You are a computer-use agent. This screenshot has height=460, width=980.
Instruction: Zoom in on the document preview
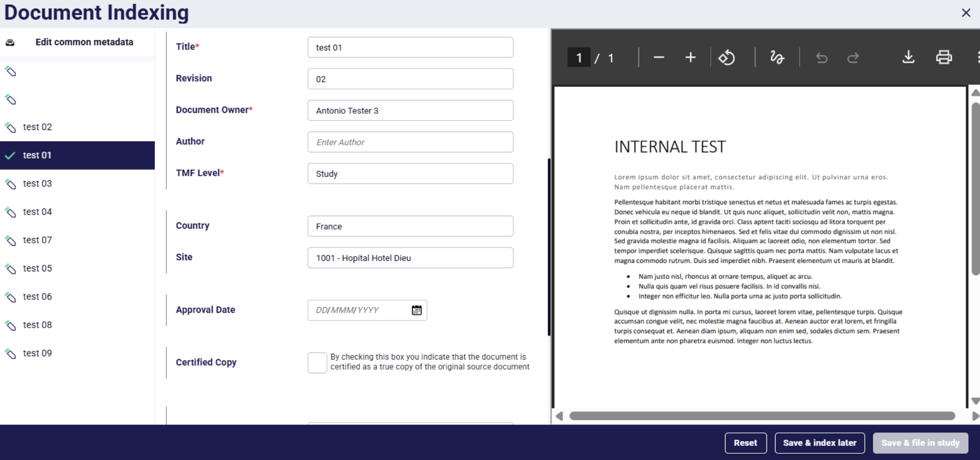click(x=690, y=57)
